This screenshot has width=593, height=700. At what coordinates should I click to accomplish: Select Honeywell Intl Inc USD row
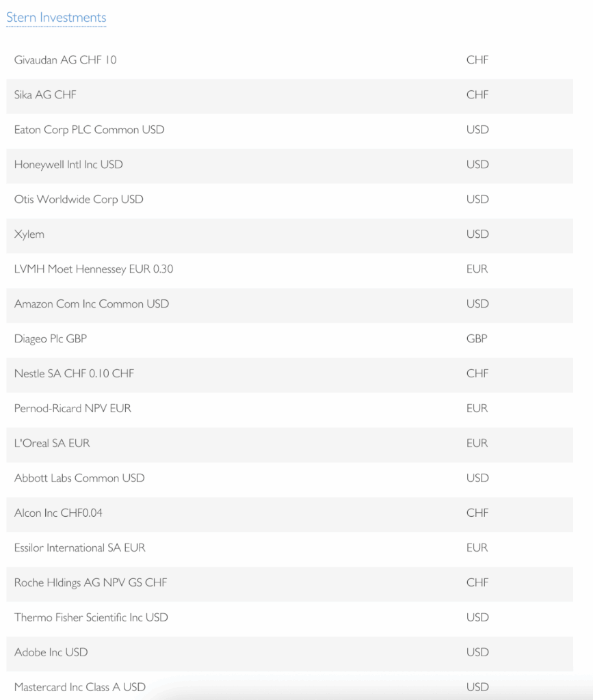pyautogui.click(x=68, y=165)
